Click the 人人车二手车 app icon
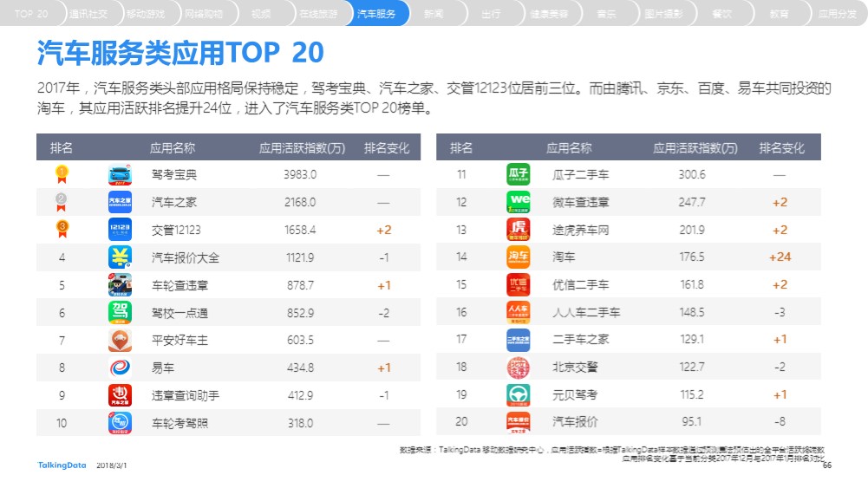Image resolution: width=868 pixels, height=488 pixels. tap(519, 312)
